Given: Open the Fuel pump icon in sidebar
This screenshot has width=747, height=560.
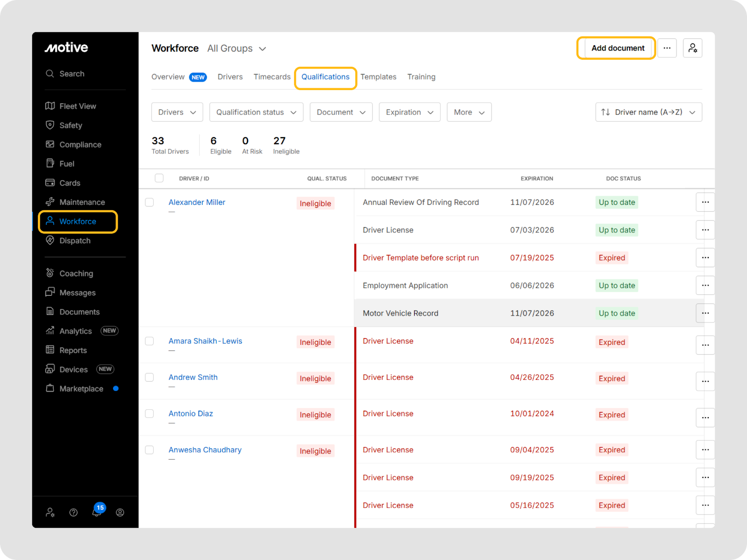Looking at the screenshot, I should click(x=50, y=163).
